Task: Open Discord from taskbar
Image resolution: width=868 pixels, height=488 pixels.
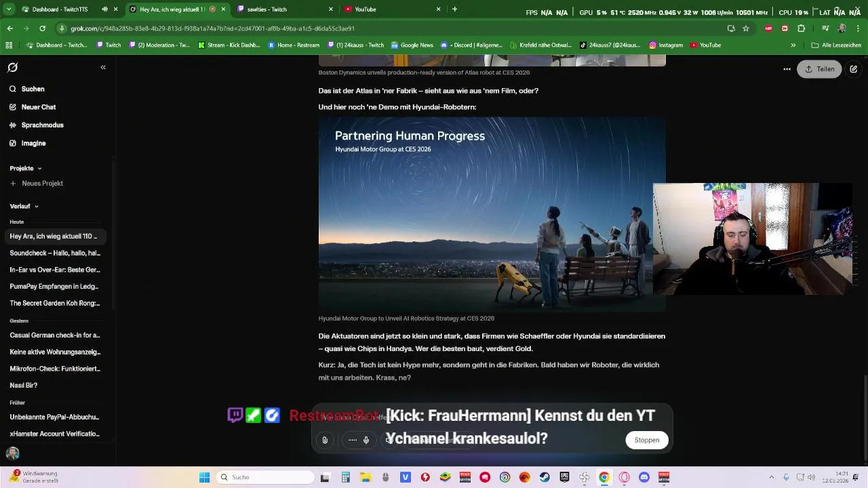Action: [644, 477]
